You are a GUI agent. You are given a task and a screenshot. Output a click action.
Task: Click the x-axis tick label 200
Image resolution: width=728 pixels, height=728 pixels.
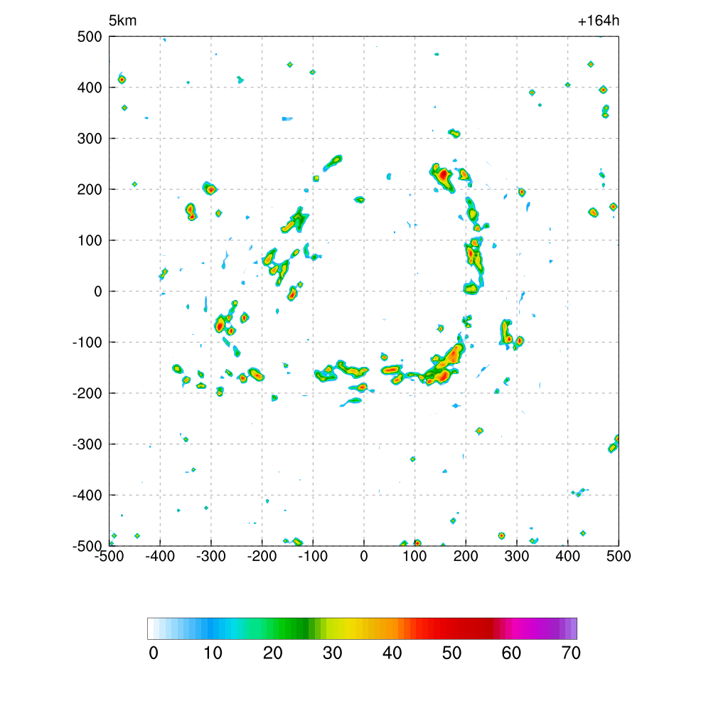point(466,556)
